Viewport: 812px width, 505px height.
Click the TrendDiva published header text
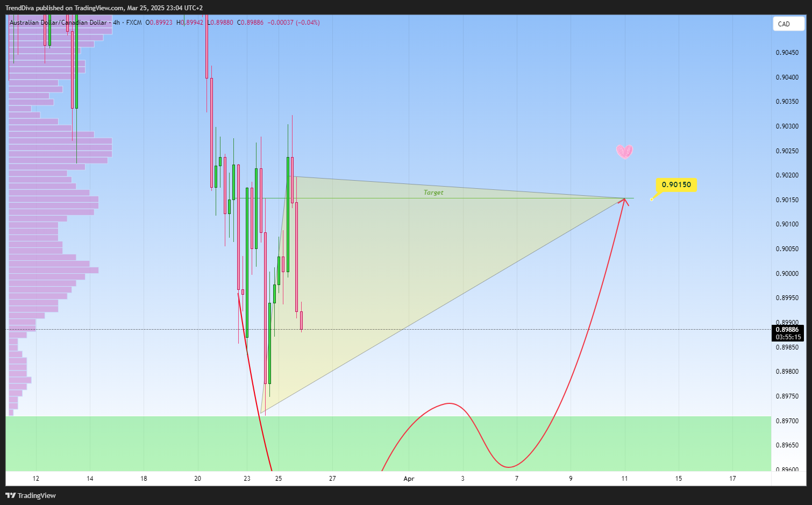(104, 8)
